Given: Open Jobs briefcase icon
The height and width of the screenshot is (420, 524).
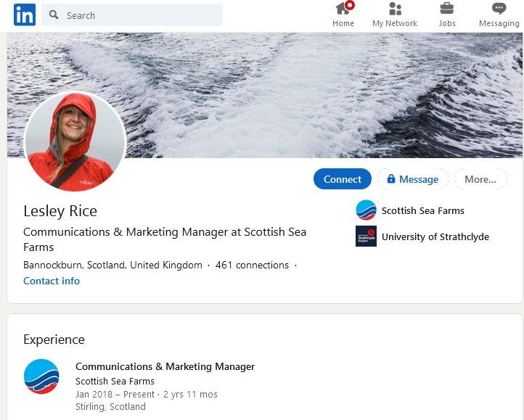Looking at the screenshot, I should point(446,9).
